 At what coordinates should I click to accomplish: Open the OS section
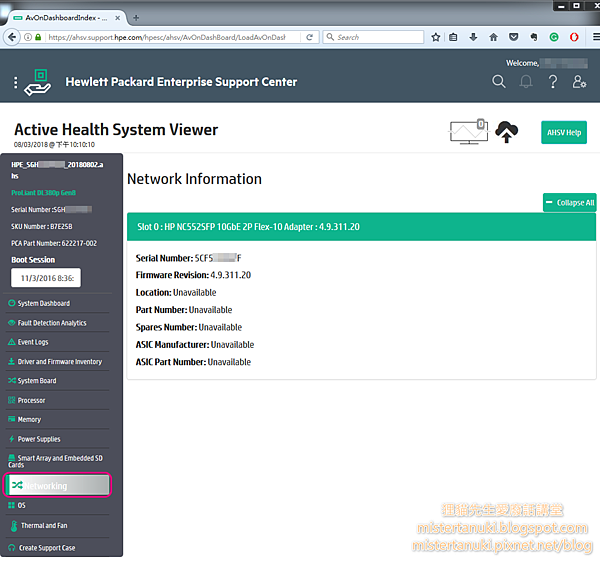21,506
